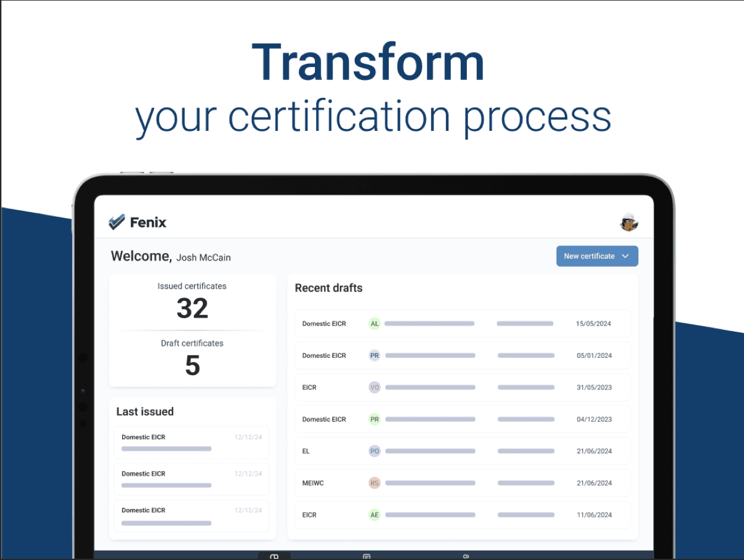Click the Fenix checkmark logo icon

pos(117,222)
